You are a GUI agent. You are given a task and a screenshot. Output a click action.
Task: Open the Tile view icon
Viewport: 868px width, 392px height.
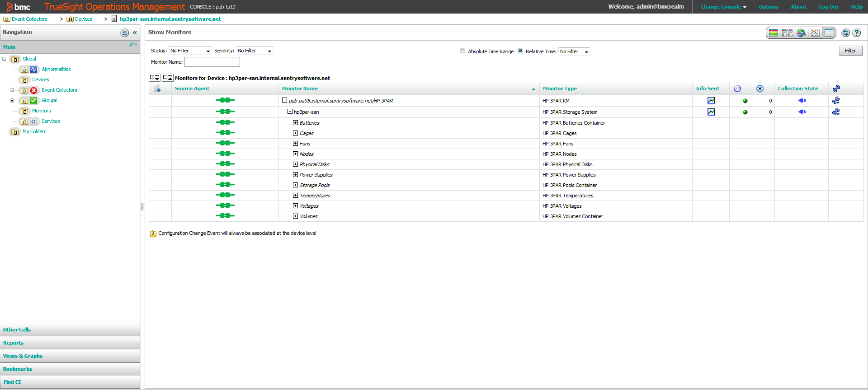point(787,33)
